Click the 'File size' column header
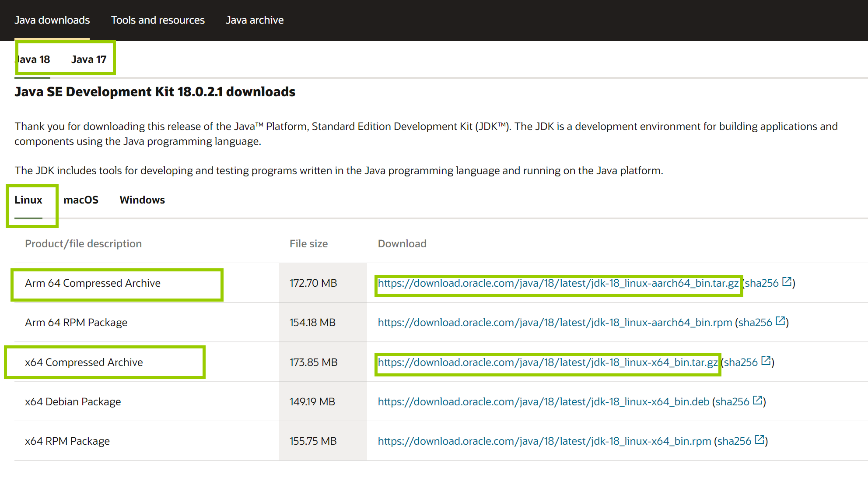868x485 pixels. pyautogui.click(x=309, y=244)
